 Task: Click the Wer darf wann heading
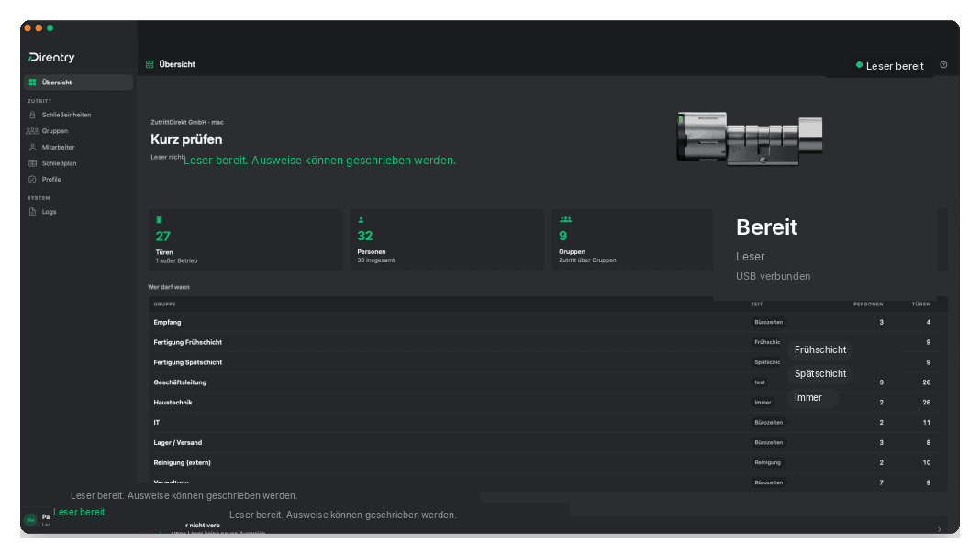pyautogui.click(x=169, y=287)
